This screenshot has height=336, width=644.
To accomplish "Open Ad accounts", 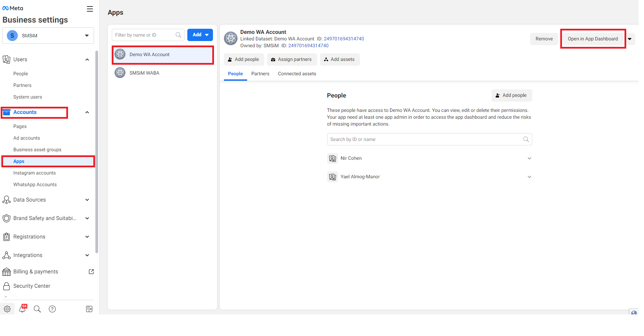I will coord(27,138).
